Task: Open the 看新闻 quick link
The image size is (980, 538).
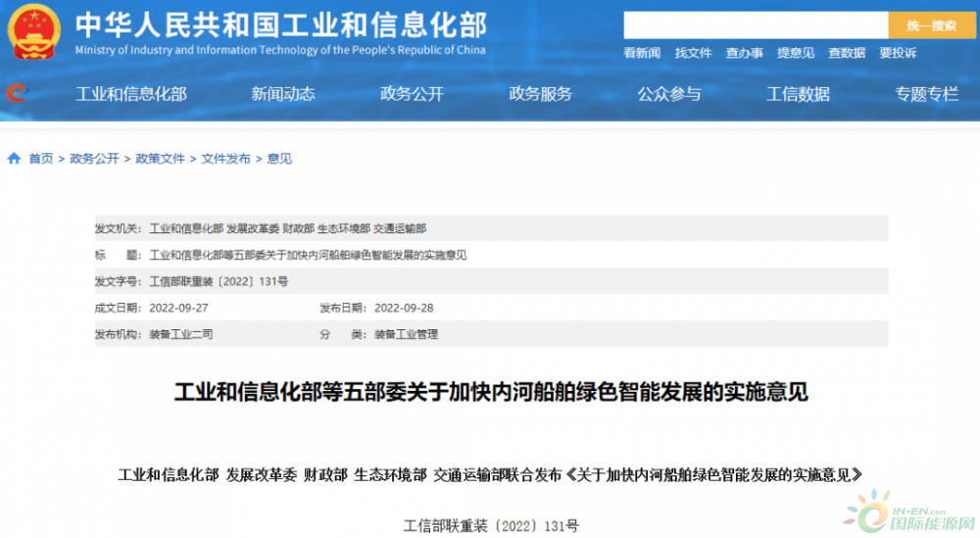Action: (642, 53)
